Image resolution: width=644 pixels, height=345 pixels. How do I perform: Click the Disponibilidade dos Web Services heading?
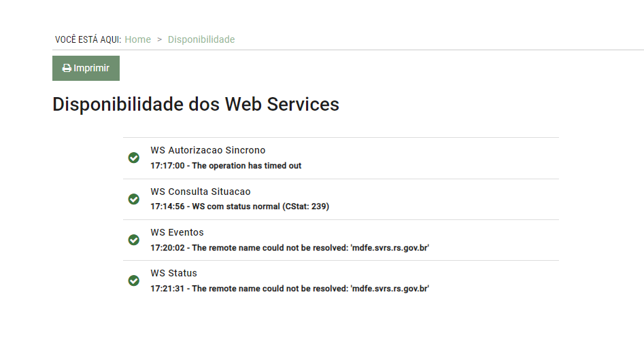pyautogui.click(x=196, y=104)
